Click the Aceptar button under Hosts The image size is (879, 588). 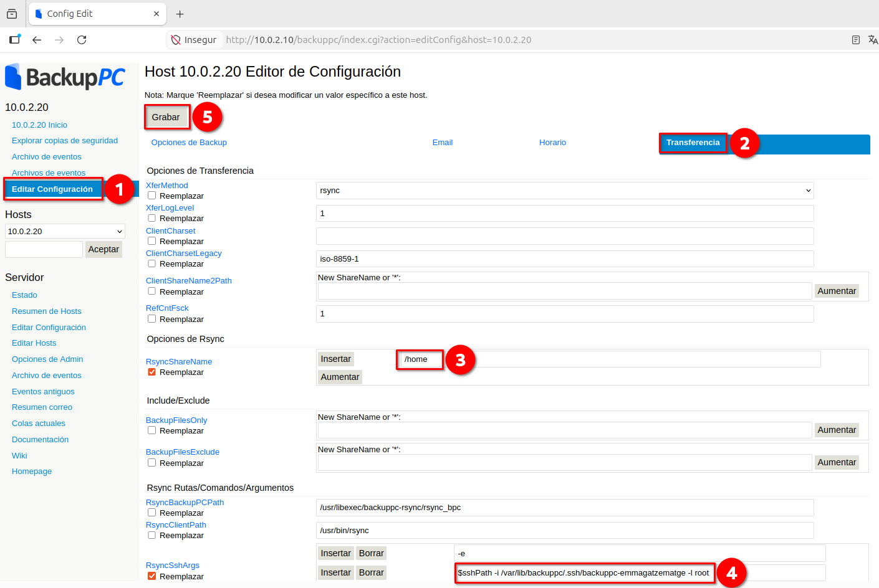(x=103, y=249)
